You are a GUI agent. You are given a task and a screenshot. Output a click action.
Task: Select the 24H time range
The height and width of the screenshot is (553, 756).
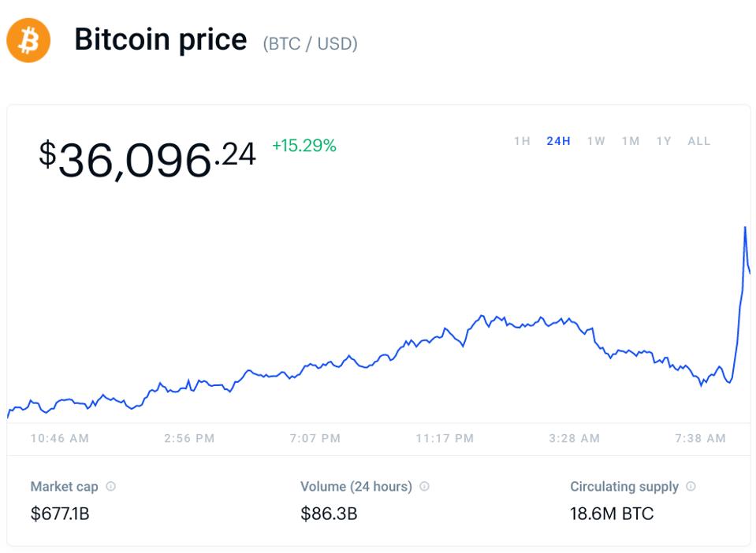[x=558, y=141]
